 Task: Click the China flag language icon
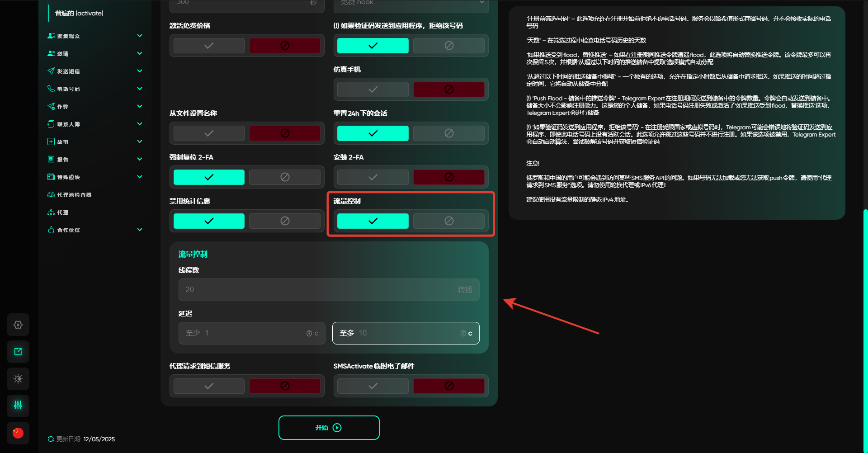[18, 433]
